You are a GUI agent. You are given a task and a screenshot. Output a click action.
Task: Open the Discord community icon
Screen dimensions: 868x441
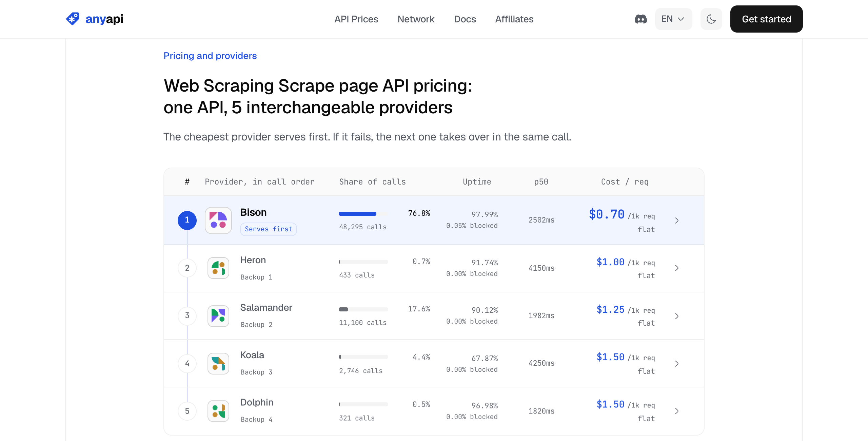pos(640,19)
